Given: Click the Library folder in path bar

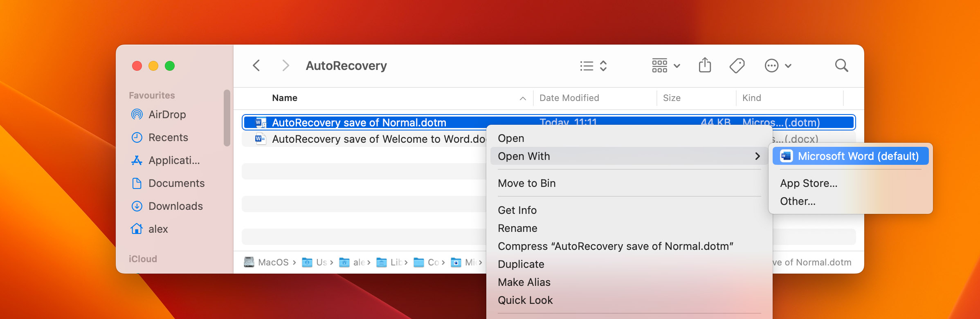Looking at the screenshot, I should (389, 262).
